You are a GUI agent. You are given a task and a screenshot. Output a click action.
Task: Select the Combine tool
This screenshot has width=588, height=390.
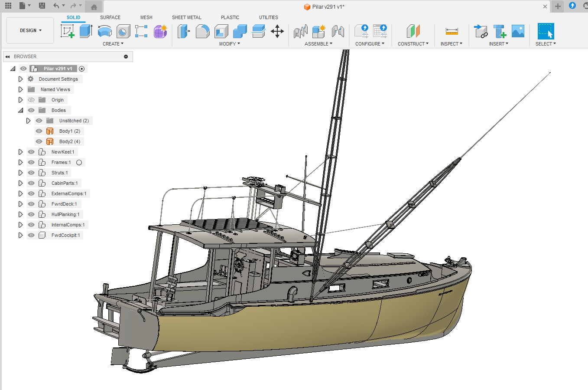240,31
